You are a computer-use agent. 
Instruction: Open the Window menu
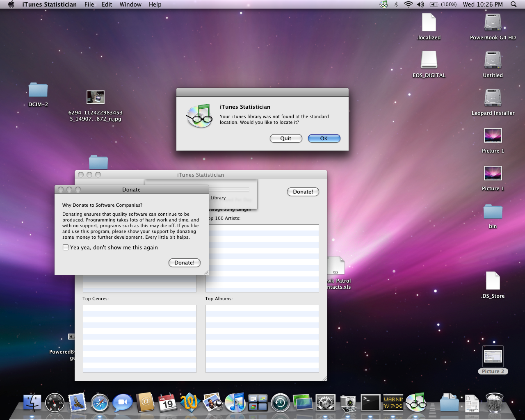[x=130, y=5]
